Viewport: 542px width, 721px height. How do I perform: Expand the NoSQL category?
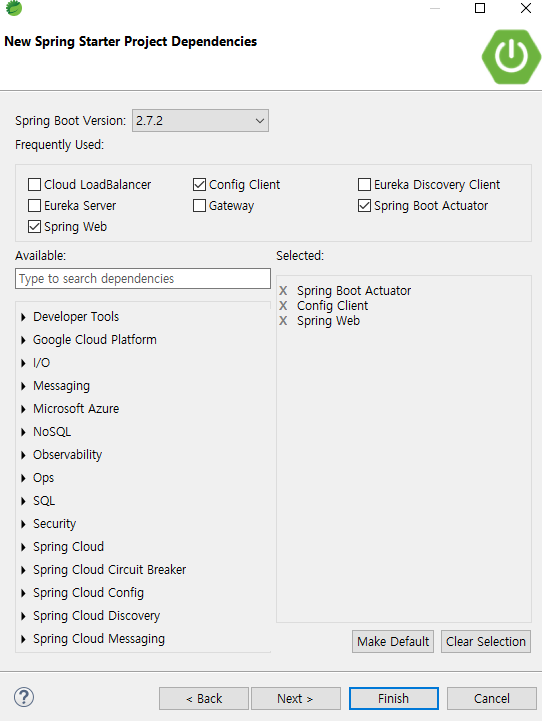(23, 432)
